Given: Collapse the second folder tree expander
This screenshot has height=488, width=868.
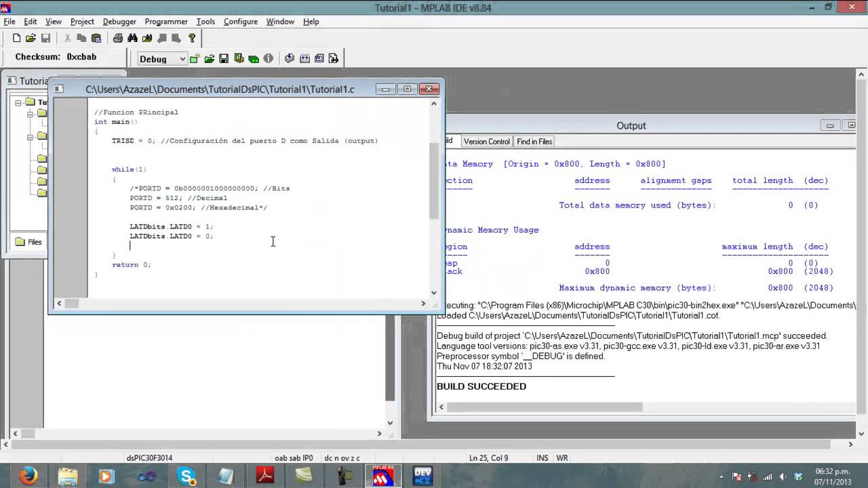Looking at the screenshot, I should coord(31,137).
